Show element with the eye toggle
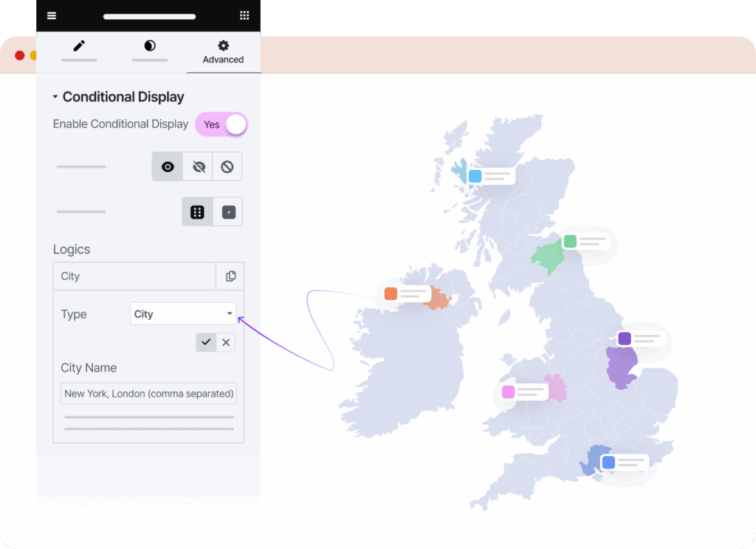756x549 pixels. [167, 166]
